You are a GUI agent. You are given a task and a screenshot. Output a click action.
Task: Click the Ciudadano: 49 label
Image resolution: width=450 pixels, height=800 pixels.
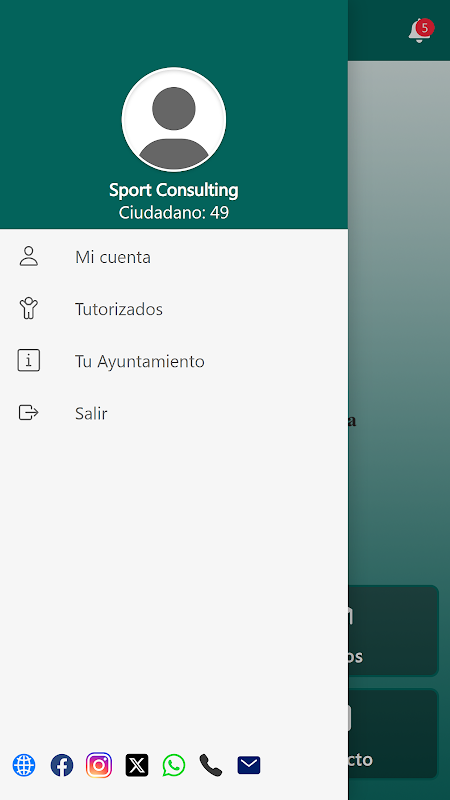click(173, 212)
